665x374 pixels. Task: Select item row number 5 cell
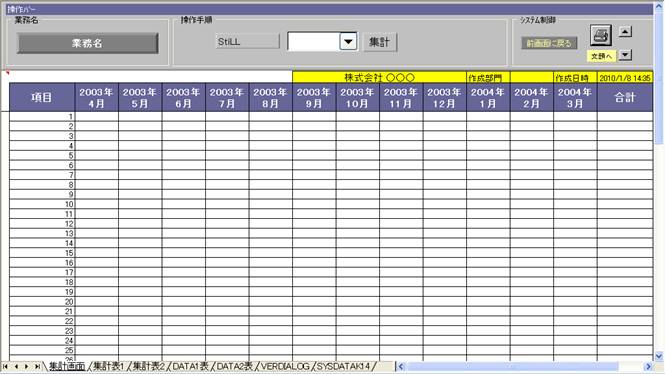tap(42, 156)
